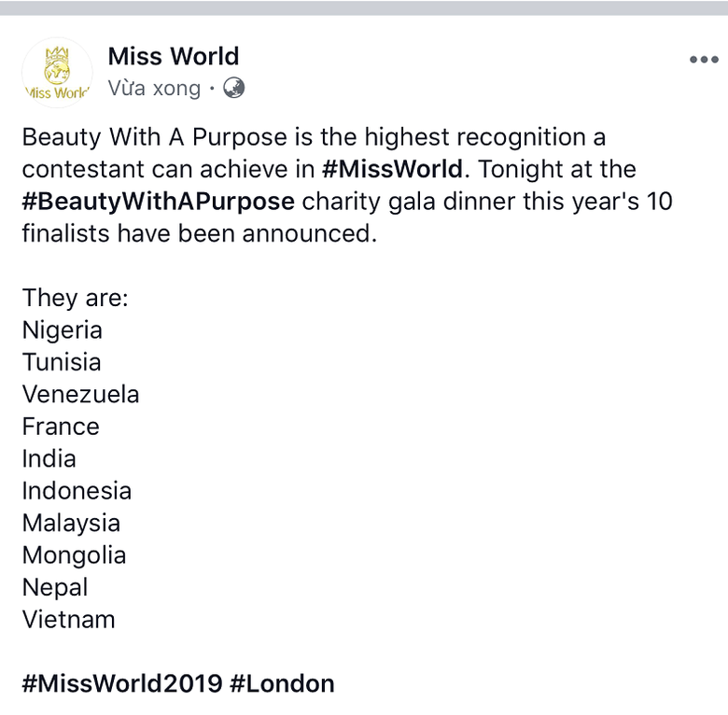This screenshot has height=715, width=728.
Task: Select Indonesia in the finalists list
Action: [77, 491]
